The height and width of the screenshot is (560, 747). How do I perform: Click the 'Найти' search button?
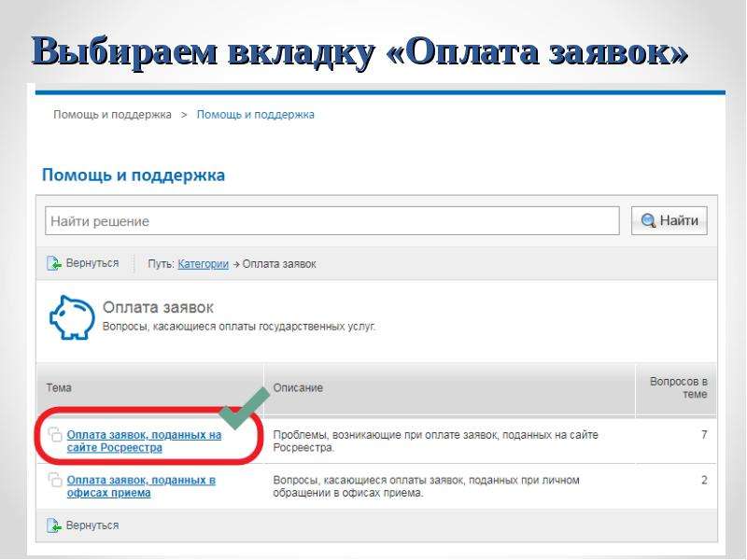669,220
